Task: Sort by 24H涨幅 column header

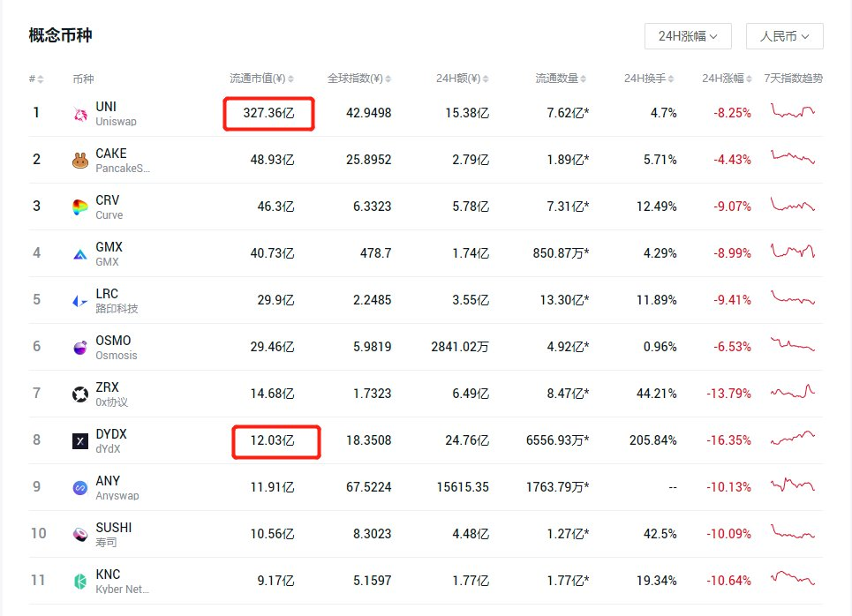Action: coord(727,79)
